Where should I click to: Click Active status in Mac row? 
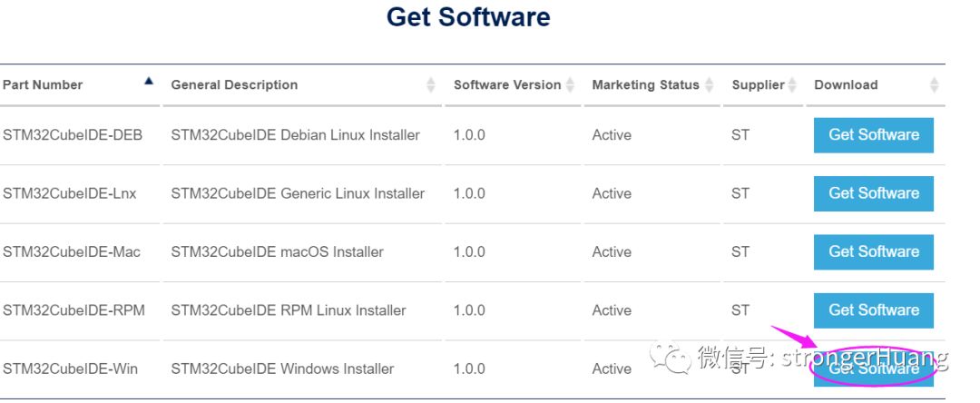pyautogui.click(x=612, y=251)
